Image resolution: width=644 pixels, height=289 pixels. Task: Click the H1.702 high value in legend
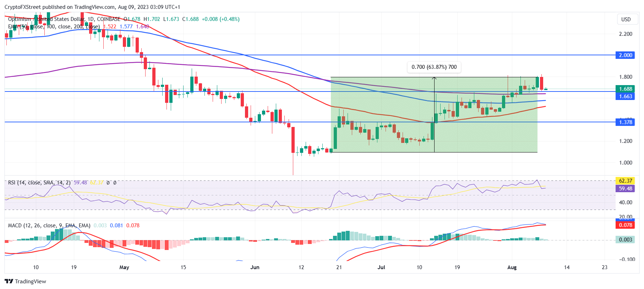point(152,19)
